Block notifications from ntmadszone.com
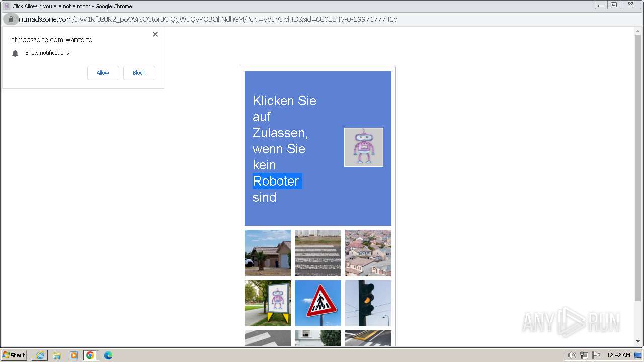 point(139,73)
